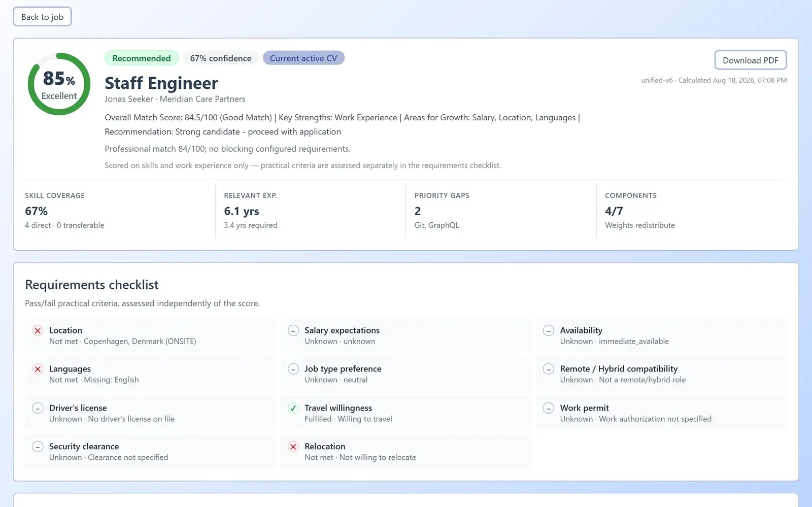Click Not met · Not willing to relocate text

[360, 458]
